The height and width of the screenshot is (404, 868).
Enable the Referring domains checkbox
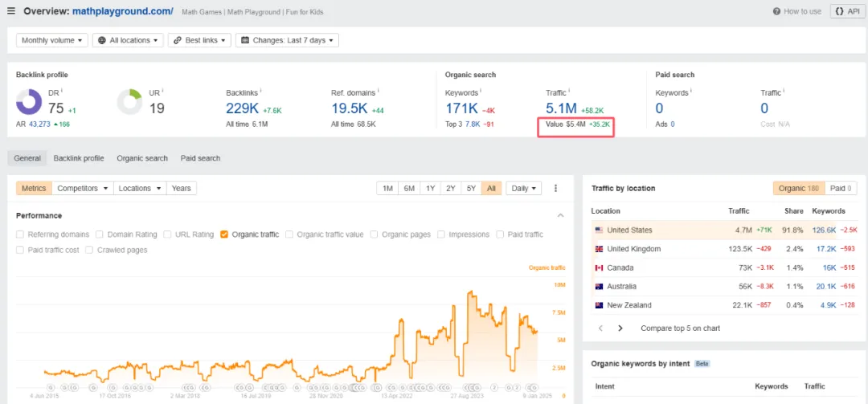(20, 235)
